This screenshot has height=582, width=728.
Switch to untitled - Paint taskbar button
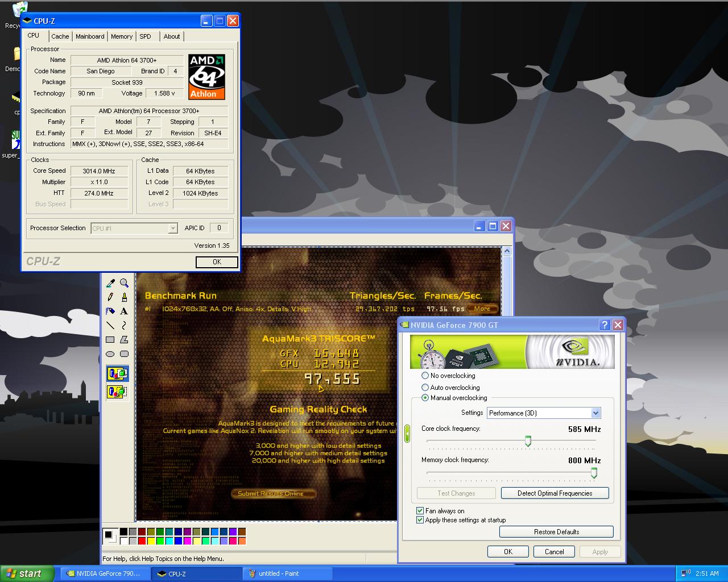click(x=288, y=574)
